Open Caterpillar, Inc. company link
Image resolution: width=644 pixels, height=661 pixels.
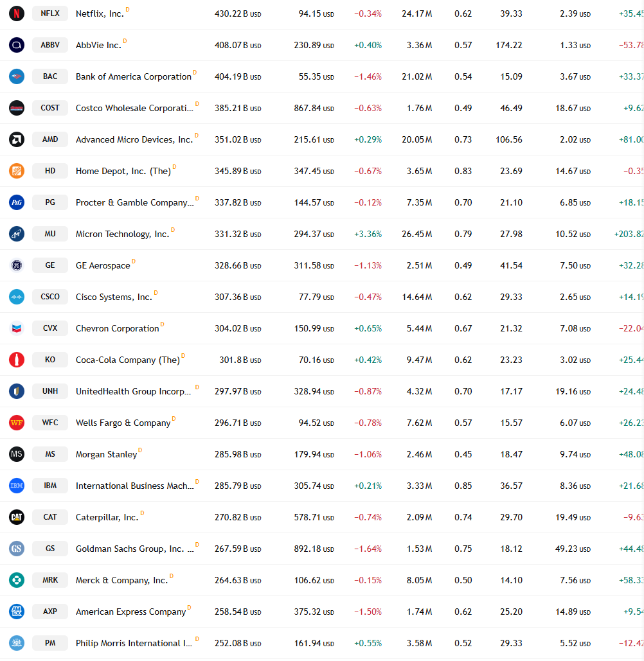pos(107,517)
